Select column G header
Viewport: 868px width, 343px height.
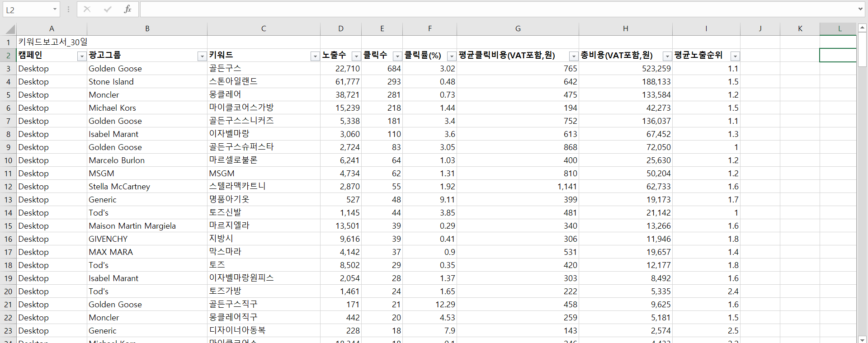click(x=518, y=29)
